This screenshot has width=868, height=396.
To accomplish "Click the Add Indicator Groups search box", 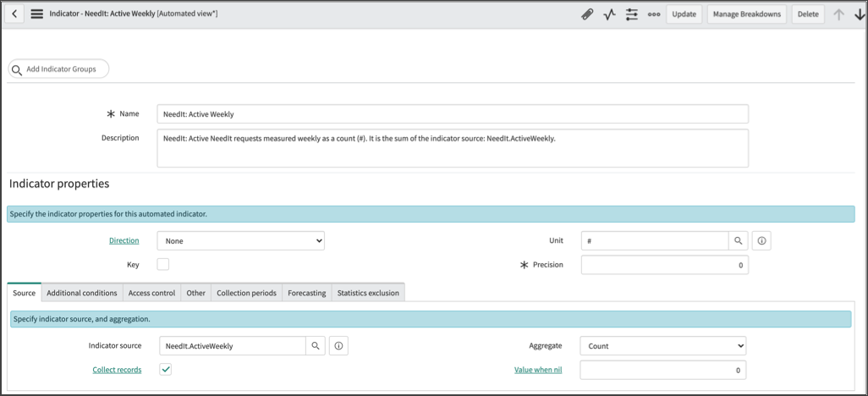I will click(58, 69).
